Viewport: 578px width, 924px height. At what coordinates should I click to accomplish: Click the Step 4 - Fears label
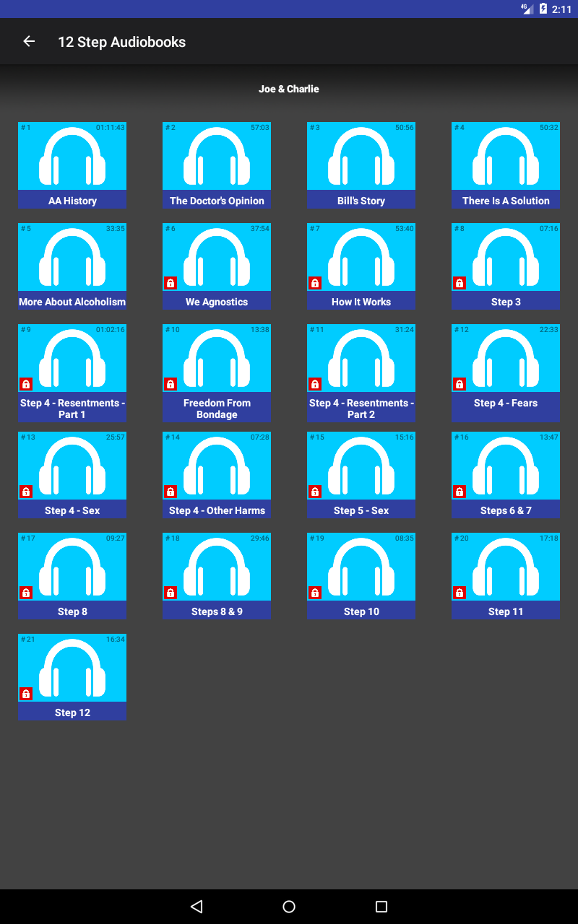[x=506, y=403]
